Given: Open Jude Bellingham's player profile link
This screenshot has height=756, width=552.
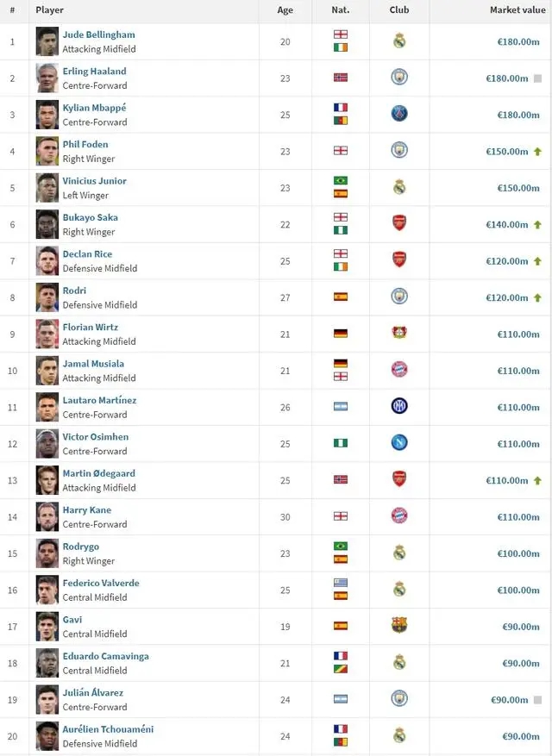Looking at the screenshot, I should click(x=98, y=34).
